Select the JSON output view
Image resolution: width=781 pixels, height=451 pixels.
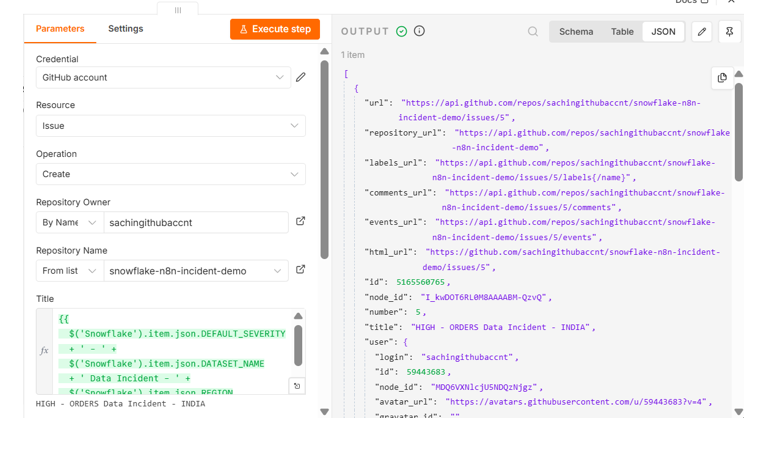663,32
